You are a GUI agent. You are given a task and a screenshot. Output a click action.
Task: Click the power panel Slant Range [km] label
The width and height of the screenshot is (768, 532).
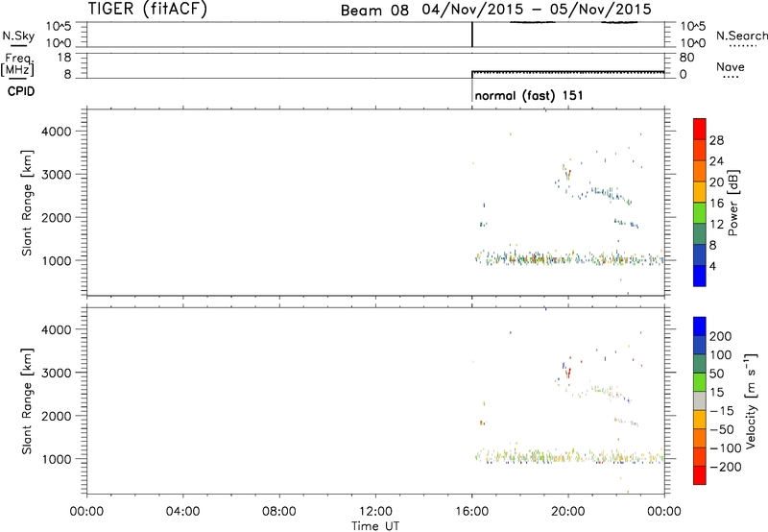point(27,203)
